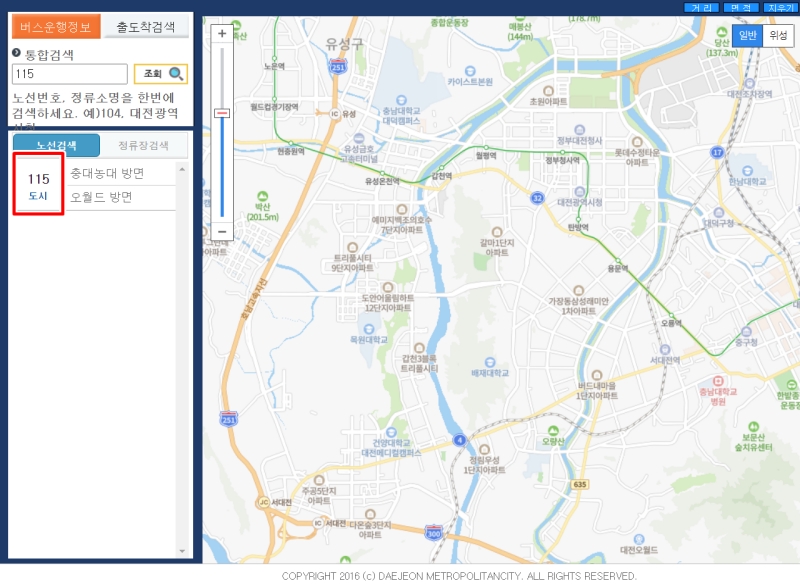
Task: Click the 충남대학교 대덕캠퍼스 marker
Action: point(402,100)
